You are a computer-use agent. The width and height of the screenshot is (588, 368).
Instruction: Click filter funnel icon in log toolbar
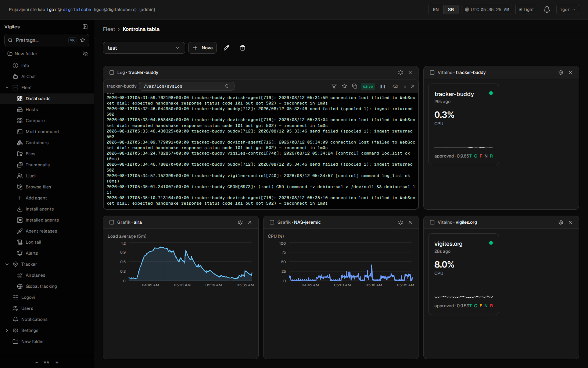click(x=334, y=86)
